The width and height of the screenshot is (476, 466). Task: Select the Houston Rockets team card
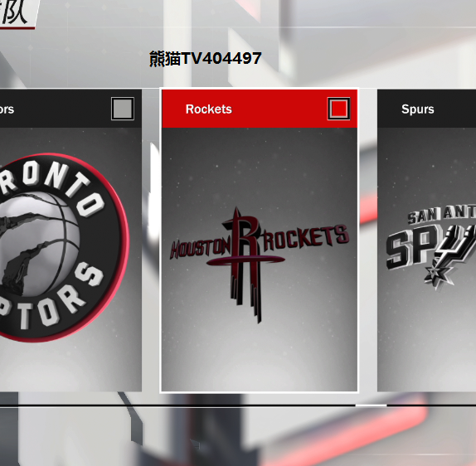260,240
